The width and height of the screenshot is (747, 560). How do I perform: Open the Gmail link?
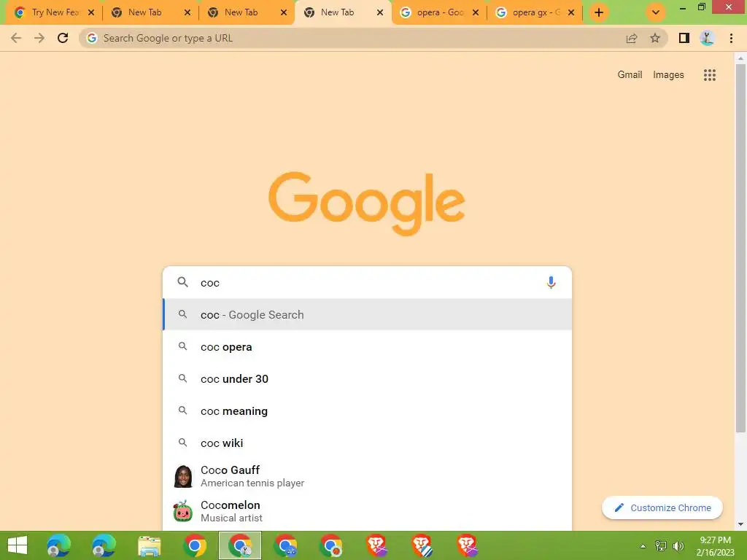point(630,75)
